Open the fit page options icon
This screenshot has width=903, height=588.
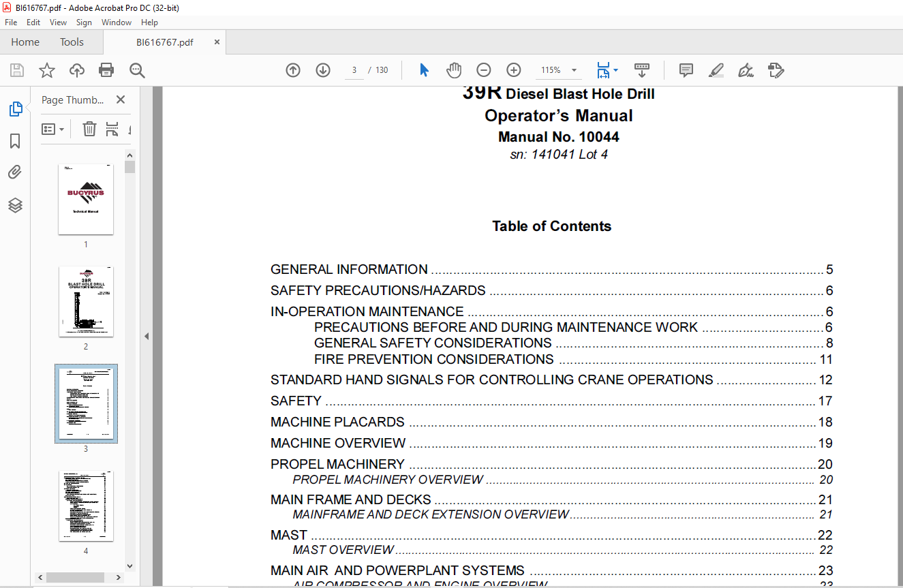coord(607,70)
